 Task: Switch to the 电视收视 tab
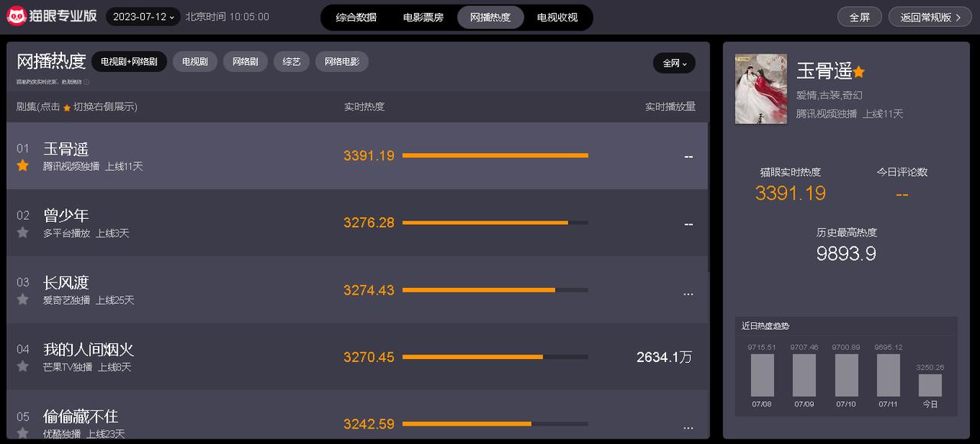point(557,17)
